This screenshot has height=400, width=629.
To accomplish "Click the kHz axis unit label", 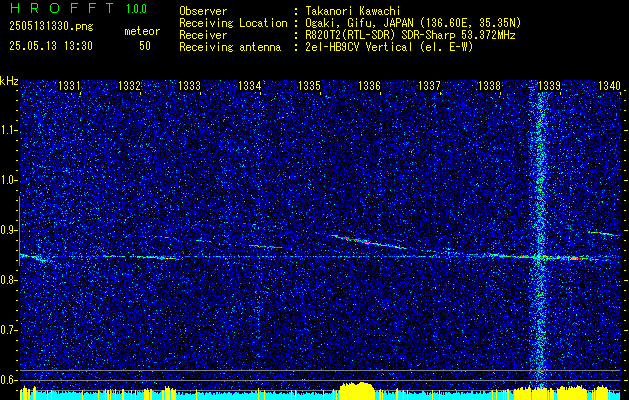I will [9, 81].
